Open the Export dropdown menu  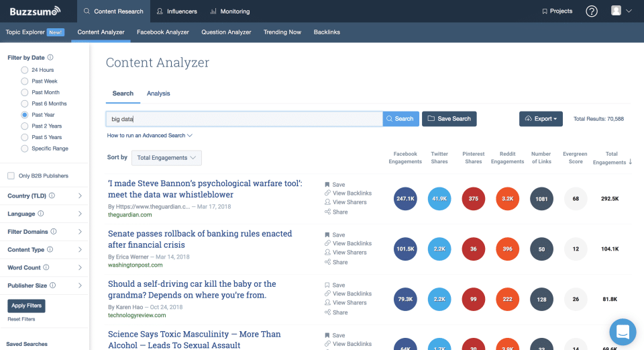(541, 119)
